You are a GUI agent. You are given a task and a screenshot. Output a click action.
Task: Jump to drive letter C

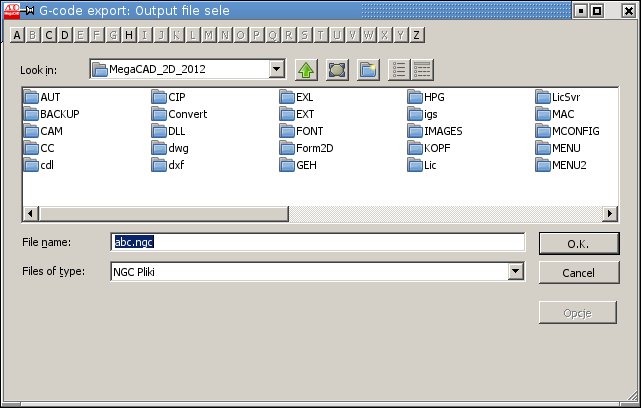point(49,35)
